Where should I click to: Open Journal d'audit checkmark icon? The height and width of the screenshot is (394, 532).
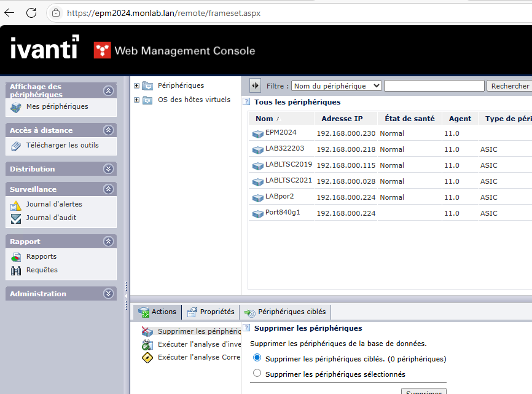(x=16, y=218)
